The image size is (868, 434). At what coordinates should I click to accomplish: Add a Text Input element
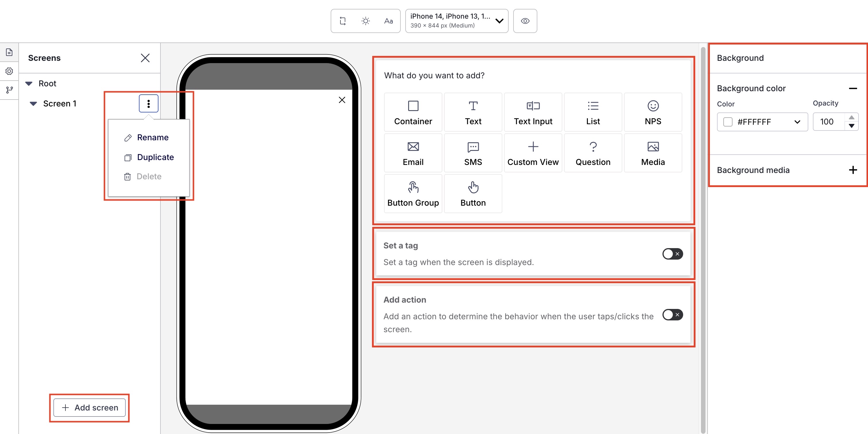(533, 112)
